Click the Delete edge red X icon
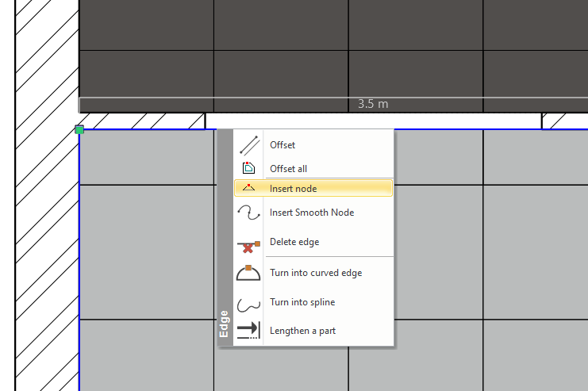Image resolution: width=588 pixels, height=391 pixels. coord(248,243)
